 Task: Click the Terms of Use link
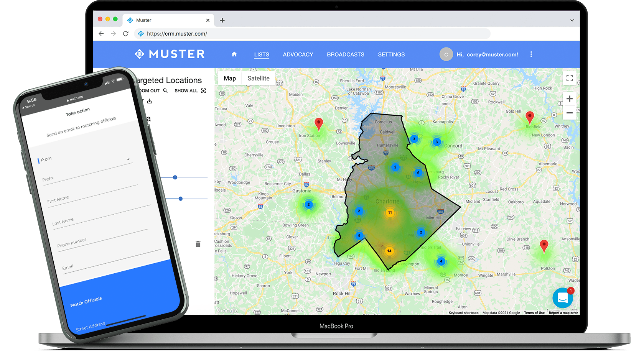click(x=534, y=313)
